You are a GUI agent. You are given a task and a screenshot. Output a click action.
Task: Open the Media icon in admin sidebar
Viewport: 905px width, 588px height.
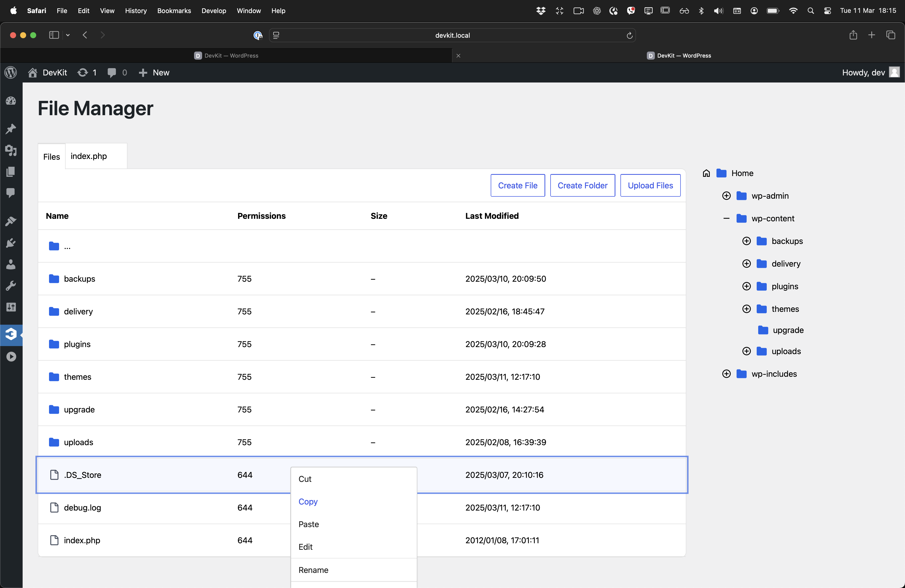pyautogui.click(x=11, y=151)
